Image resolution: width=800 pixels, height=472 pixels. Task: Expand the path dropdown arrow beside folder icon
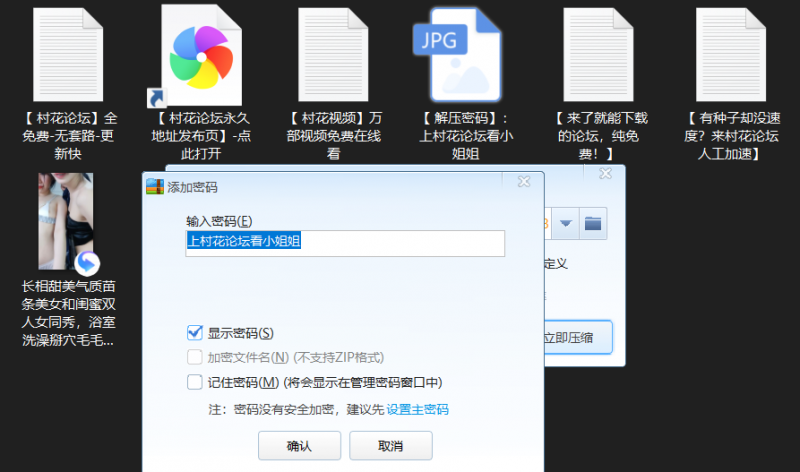566,222
